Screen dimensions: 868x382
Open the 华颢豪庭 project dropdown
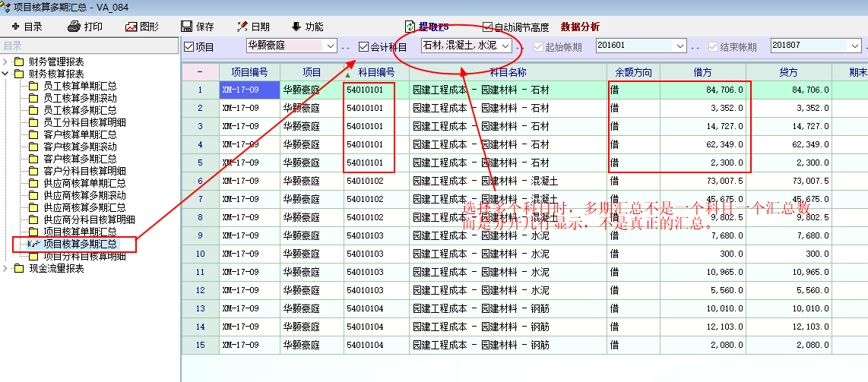coord(330,46)
